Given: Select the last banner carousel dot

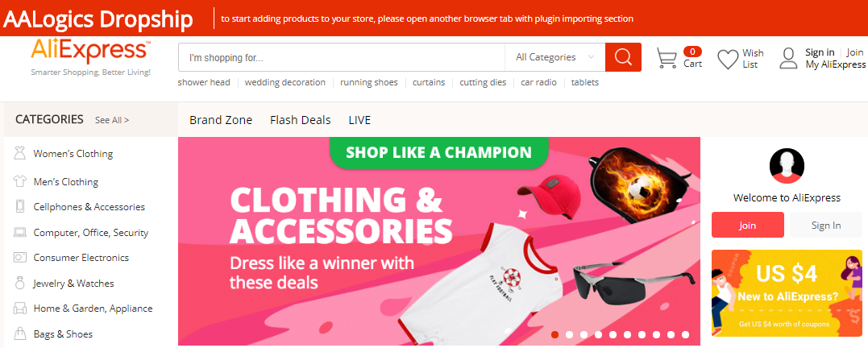Looking at the screenshot, I should [685, 334].
